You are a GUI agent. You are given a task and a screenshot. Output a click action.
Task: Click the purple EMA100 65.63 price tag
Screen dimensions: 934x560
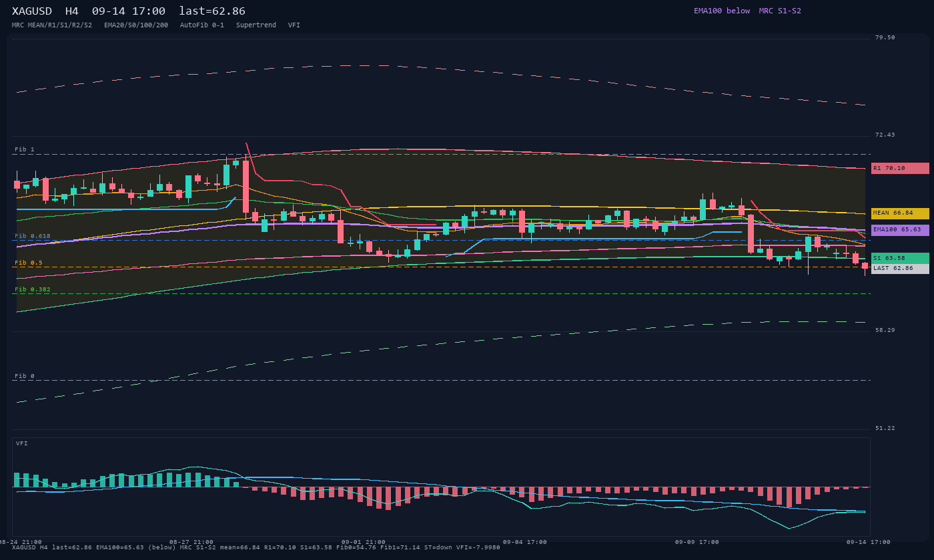coord(900,230)
